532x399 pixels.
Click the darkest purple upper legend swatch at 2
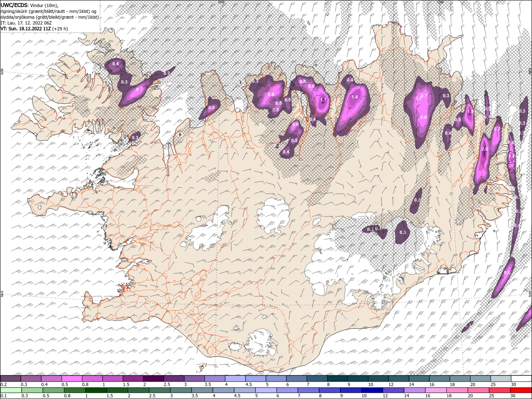(153, 379)
